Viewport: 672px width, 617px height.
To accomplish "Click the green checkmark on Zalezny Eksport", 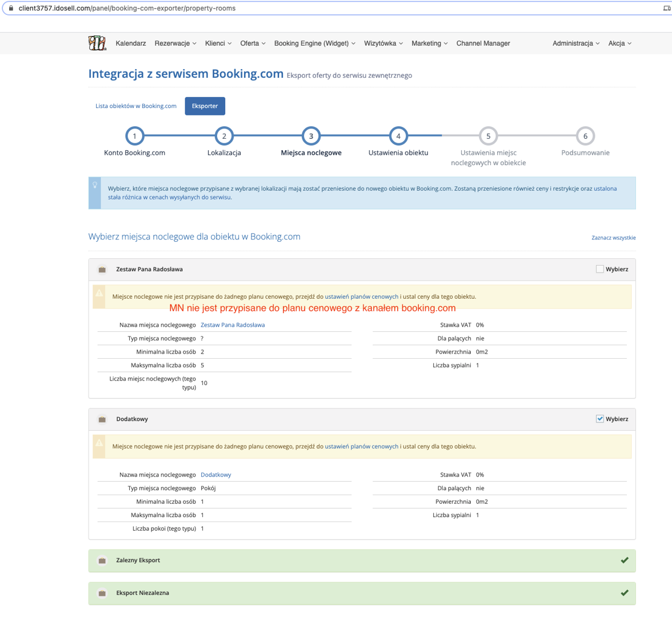I will coord(625,560).
